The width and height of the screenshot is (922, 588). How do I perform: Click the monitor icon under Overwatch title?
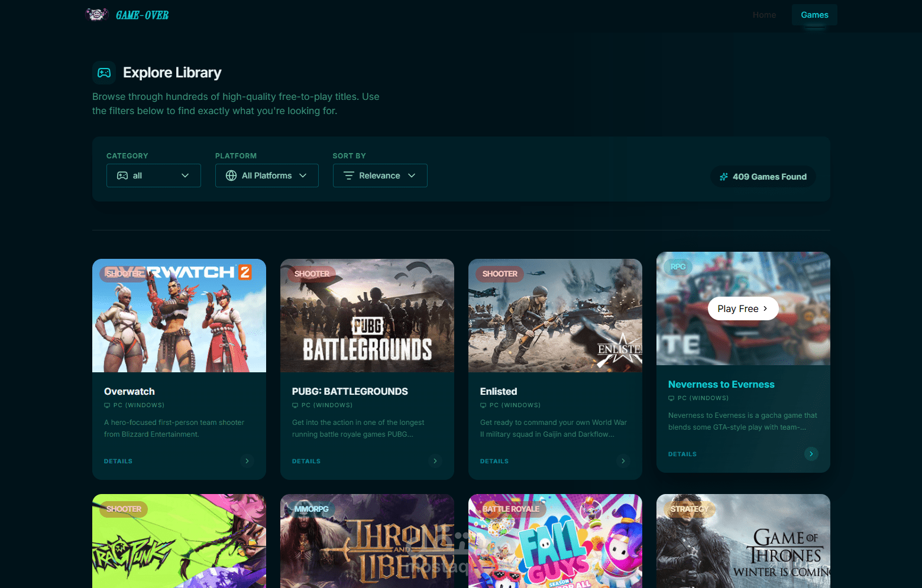click(107, 405)
